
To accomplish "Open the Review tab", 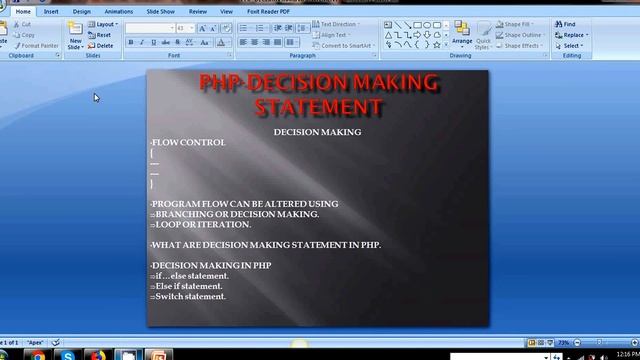I will coord(198,12).
